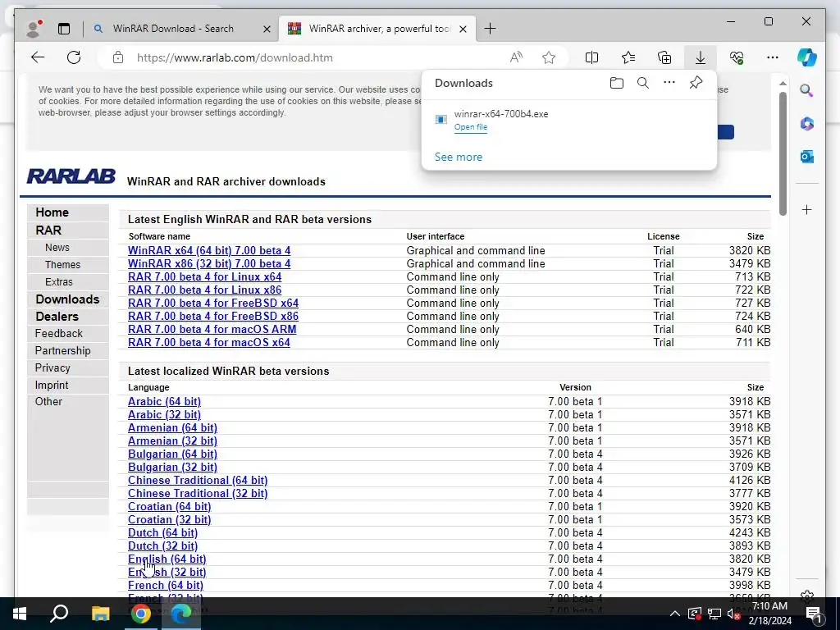The image size is (840, 630).
Task: View site information lock icon
Action: point(118,57)
